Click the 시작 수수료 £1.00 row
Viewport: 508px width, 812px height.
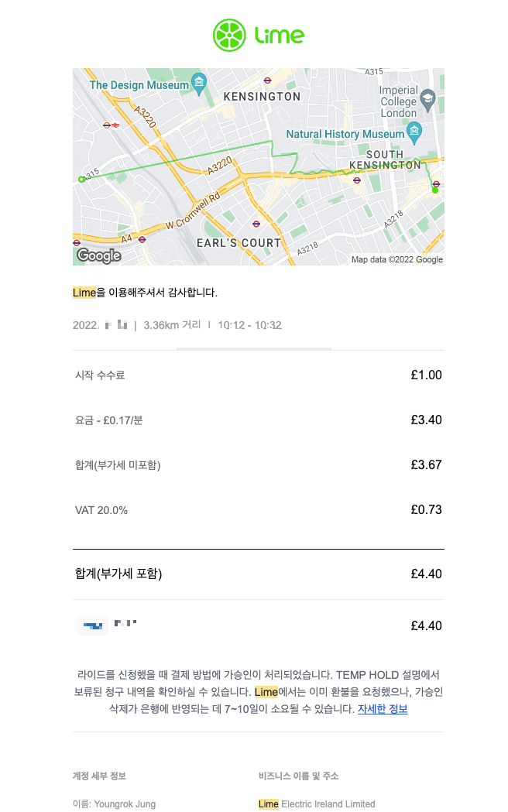259,375
